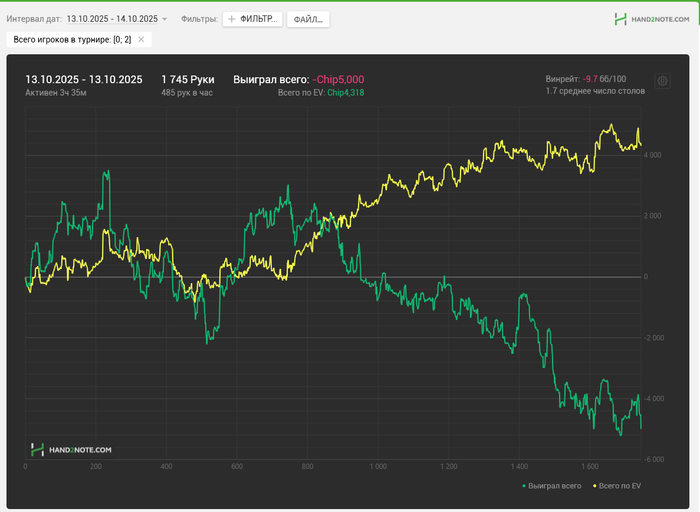The image size is (700, 512).
Task: Toggle the 'Всего по EV' legend series
Action: [x=617, y=486]
